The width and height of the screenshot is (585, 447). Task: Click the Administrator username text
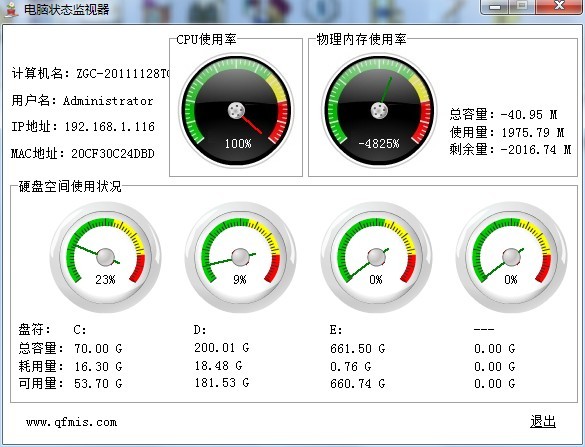(x=108, y=101)
